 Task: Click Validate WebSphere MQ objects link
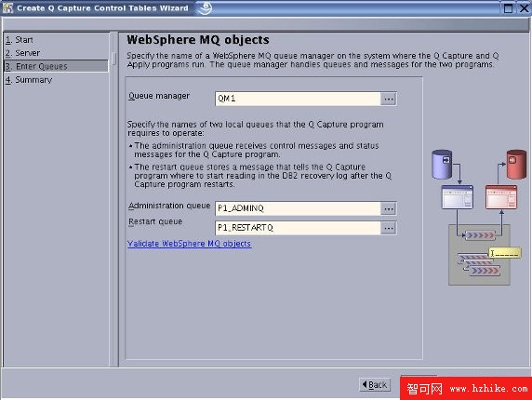pos(190,244)
